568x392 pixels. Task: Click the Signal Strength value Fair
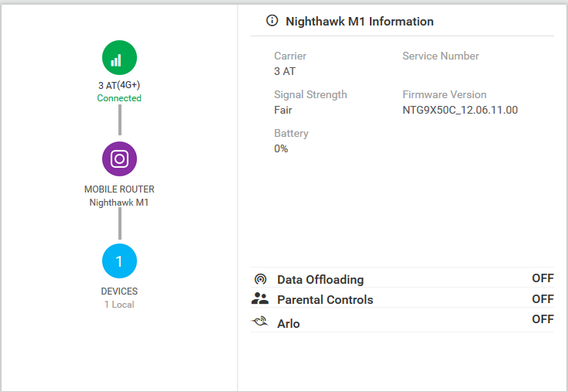(283, 110)
